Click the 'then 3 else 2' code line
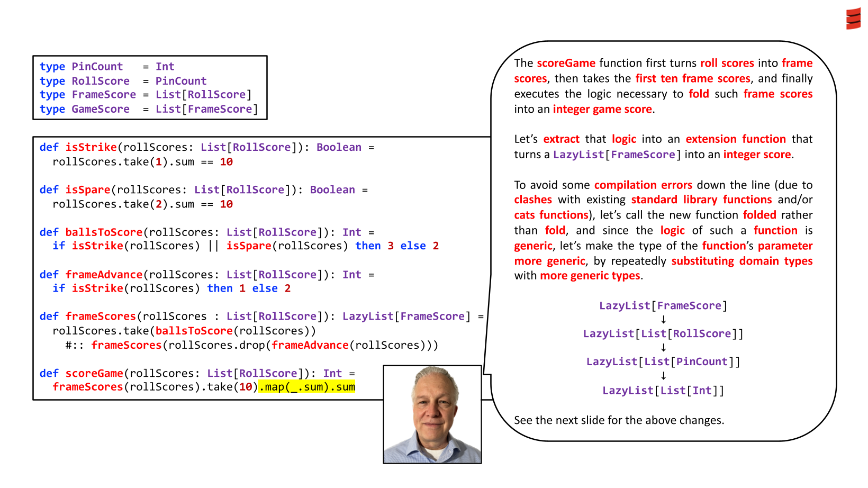Screen dimensions: 868x488 (246, 246)
